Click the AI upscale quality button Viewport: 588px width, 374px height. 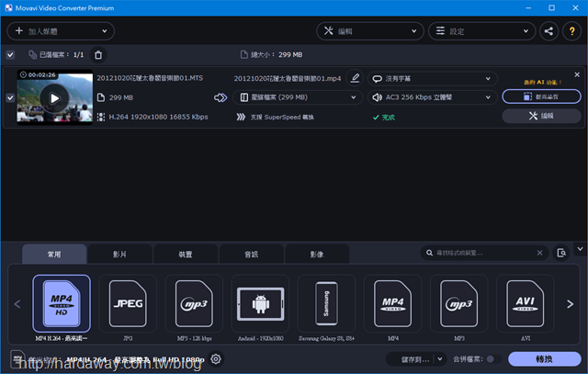click(541, 96)
